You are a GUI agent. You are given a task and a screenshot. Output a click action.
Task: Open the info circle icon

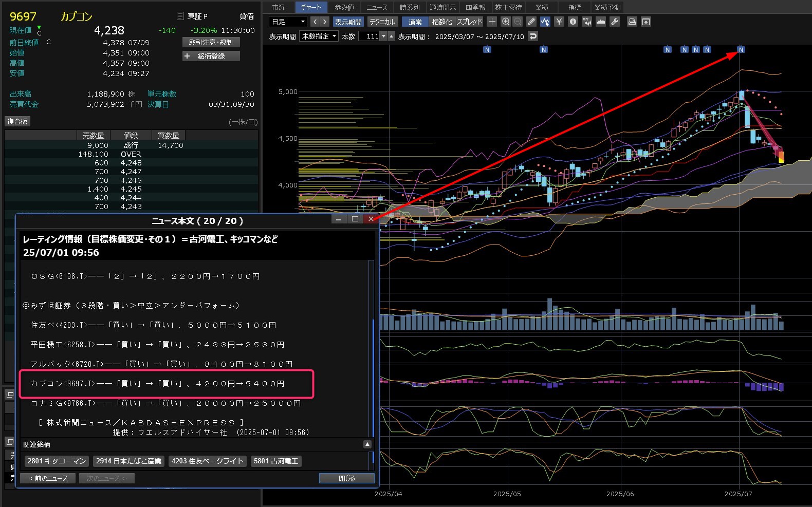(573, 22)
